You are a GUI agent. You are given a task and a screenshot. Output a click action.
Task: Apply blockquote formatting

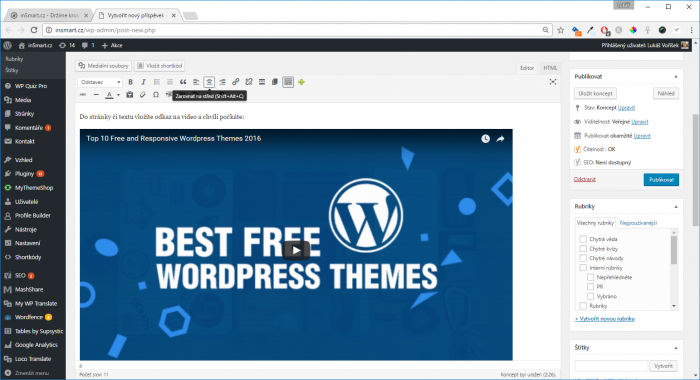pos(183,82)
